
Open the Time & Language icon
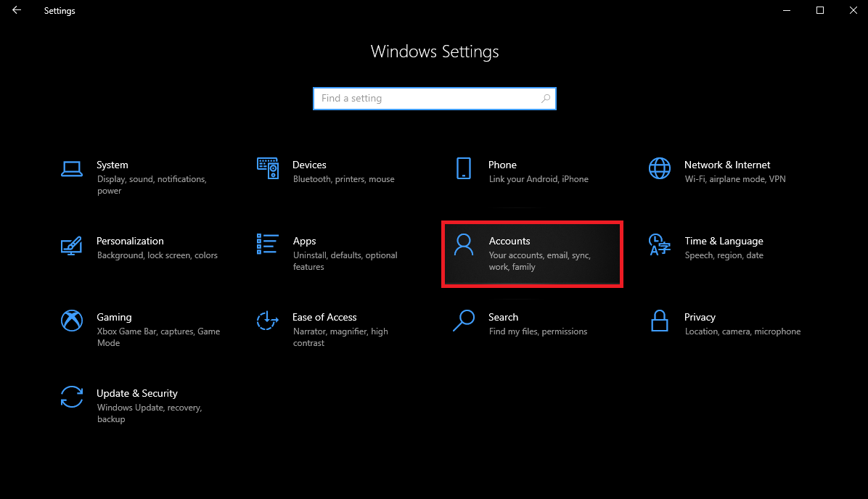(659, 244)
